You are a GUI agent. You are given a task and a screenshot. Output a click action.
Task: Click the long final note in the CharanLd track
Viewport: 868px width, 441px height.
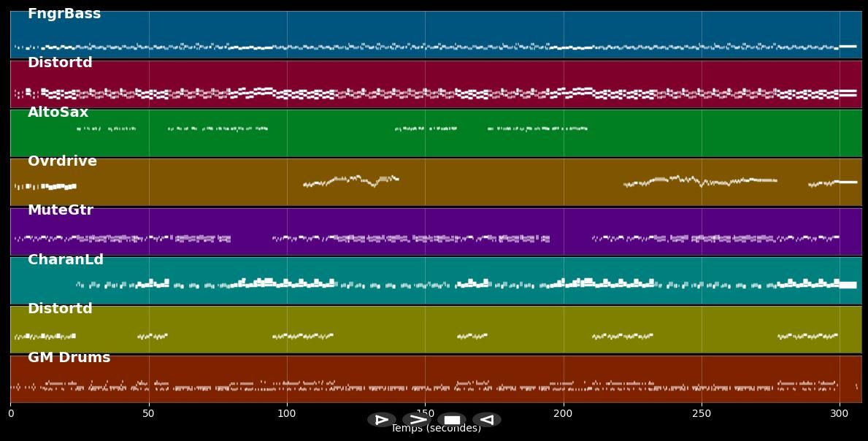coord(848,285)
